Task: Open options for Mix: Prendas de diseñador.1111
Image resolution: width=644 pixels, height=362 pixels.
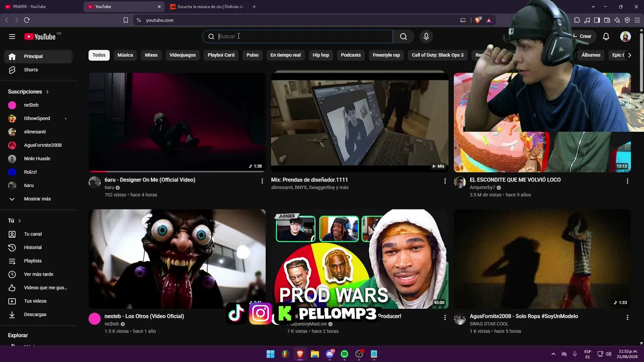Action: pyautogui.click(x=445, y=181)
